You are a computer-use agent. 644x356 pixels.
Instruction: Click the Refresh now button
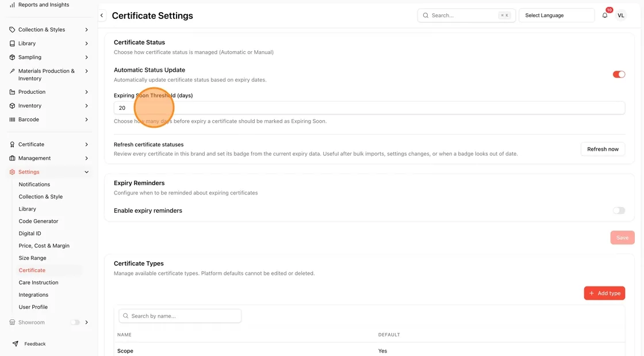[x=603, y=149]
